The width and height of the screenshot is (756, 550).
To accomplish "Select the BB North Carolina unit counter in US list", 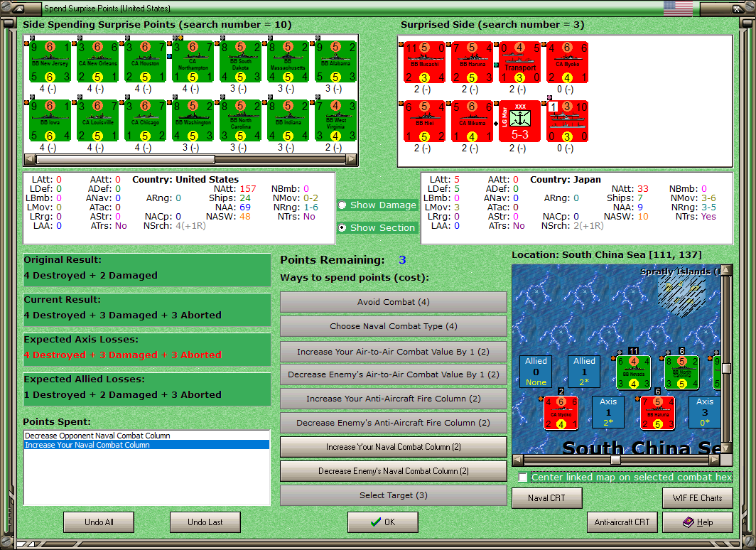I will pos(241,121).
